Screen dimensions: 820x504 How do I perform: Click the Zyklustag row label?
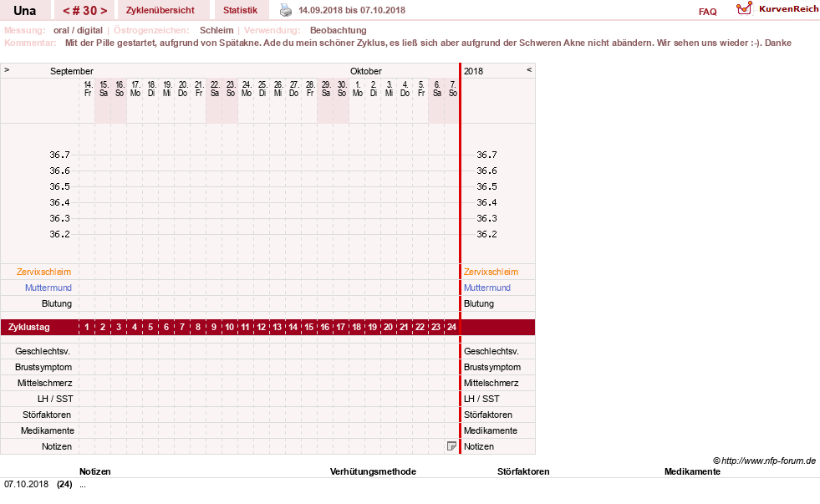point(29,328)
